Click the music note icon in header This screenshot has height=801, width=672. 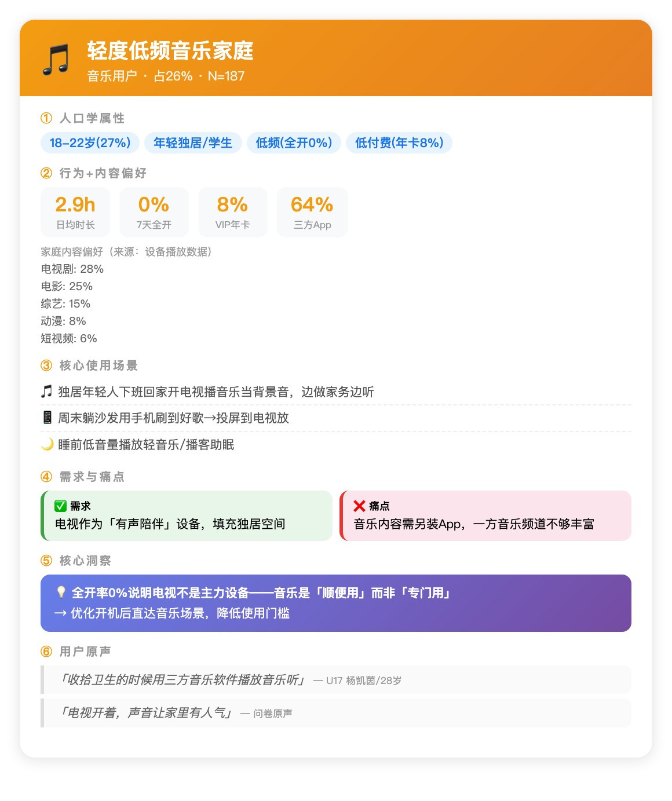[x=56, y=59]
